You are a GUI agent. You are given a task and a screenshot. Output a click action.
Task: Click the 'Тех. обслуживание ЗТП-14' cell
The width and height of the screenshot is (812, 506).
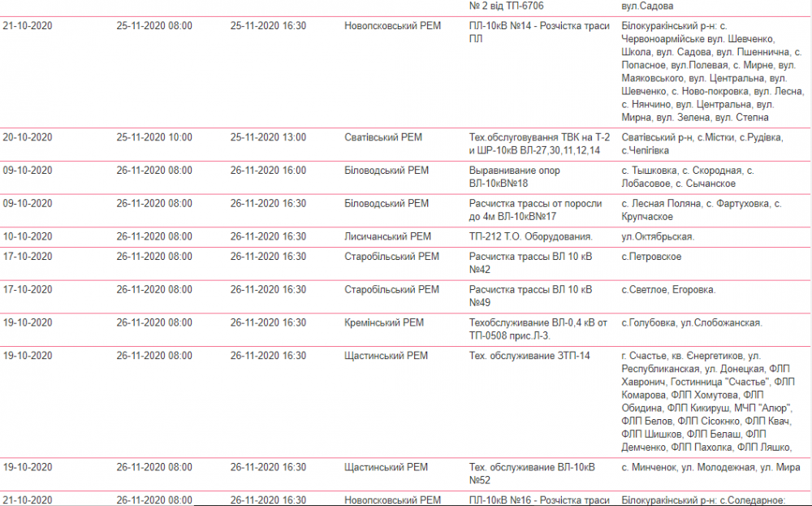[529, 356]
